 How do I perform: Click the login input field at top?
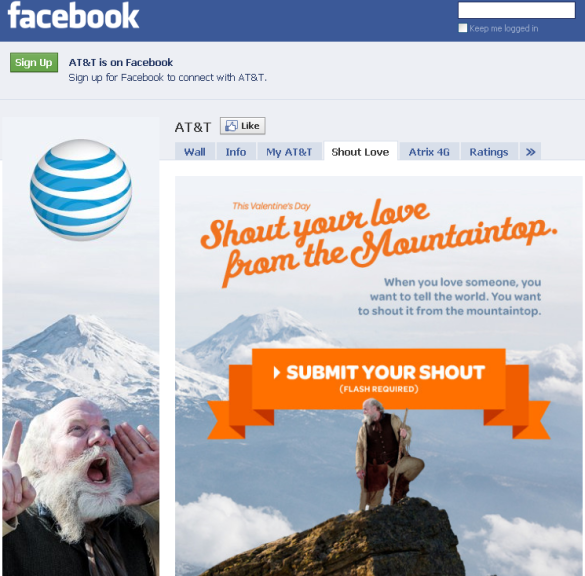(517, 10)
